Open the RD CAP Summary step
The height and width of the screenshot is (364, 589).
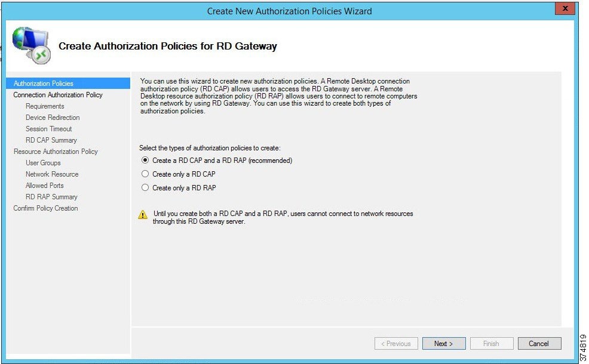point(51,140)
